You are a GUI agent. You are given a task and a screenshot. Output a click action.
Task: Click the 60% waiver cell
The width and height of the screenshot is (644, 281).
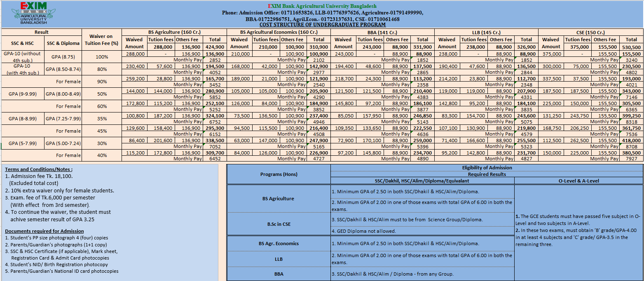click(x=101, y=106)
